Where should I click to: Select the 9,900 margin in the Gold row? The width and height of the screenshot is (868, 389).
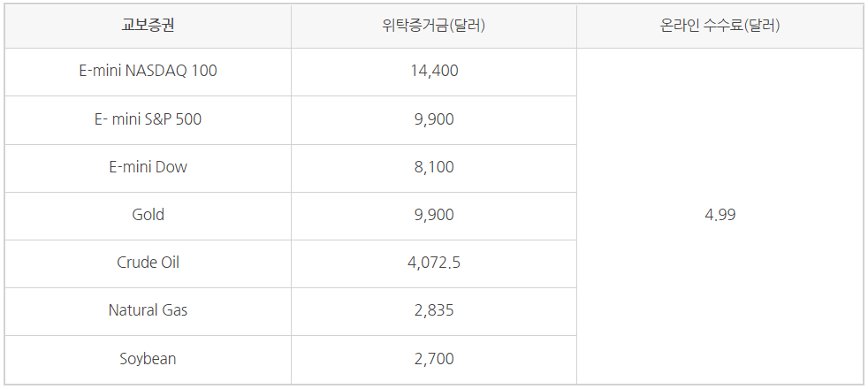click(434, 215)
